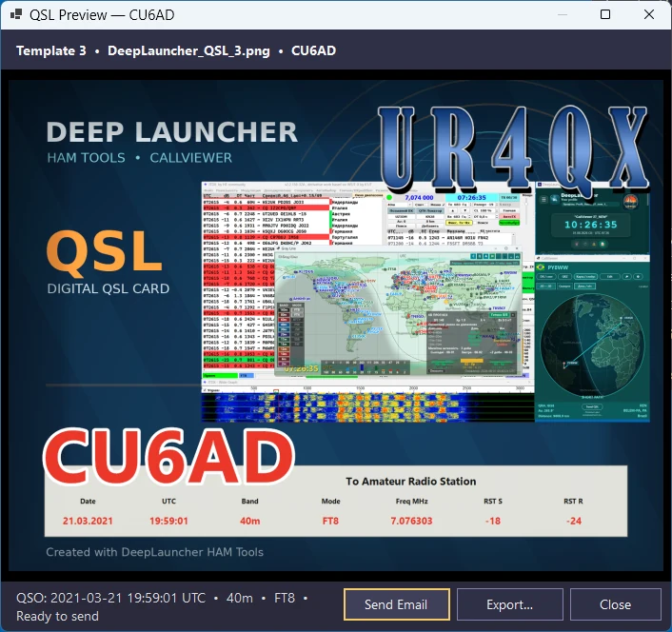Click the RST R value -24

573,521
